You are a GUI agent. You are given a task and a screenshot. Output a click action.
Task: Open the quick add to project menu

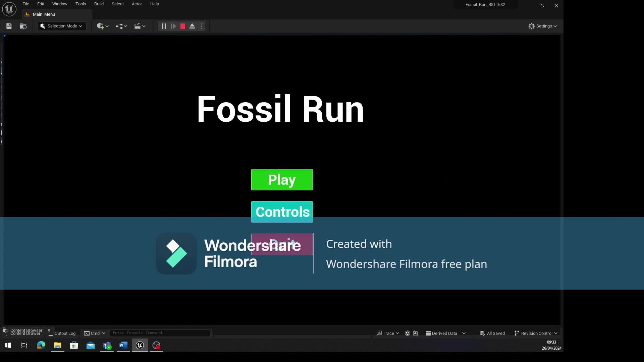(x=103, y=26)
